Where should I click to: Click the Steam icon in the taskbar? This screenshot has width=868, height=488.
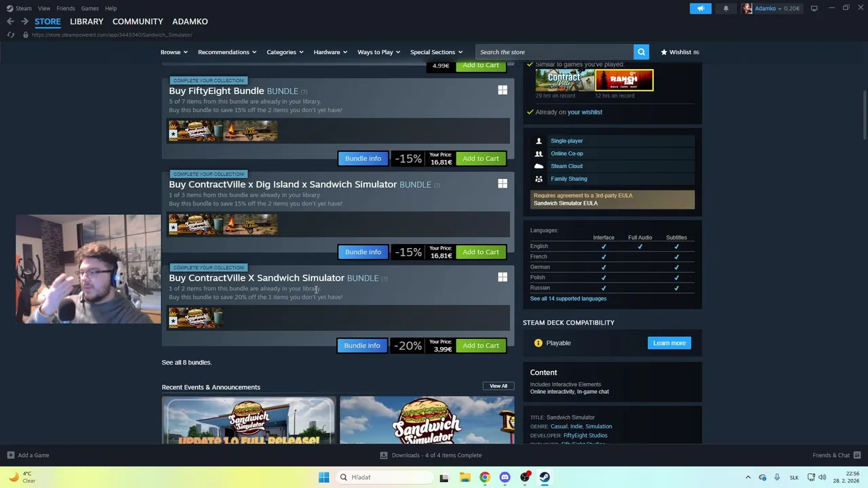545,477
